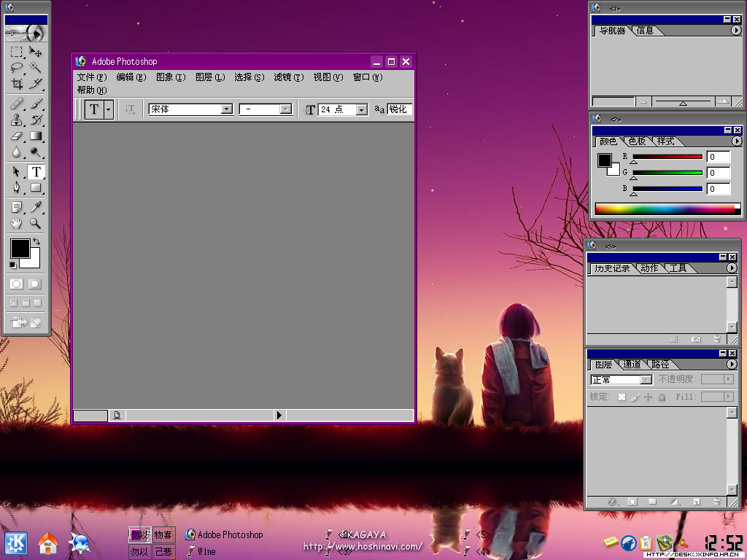Change text orientation in options bar
The width and height of the screenshot is (747, 560).
pos(130,109)
